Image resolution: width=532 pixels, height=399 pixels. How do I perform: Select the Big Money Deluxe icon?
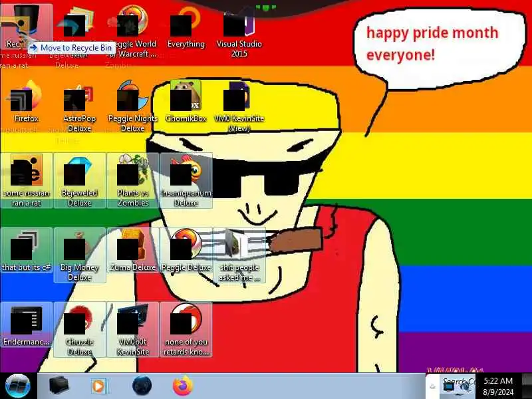click(79, 255)
